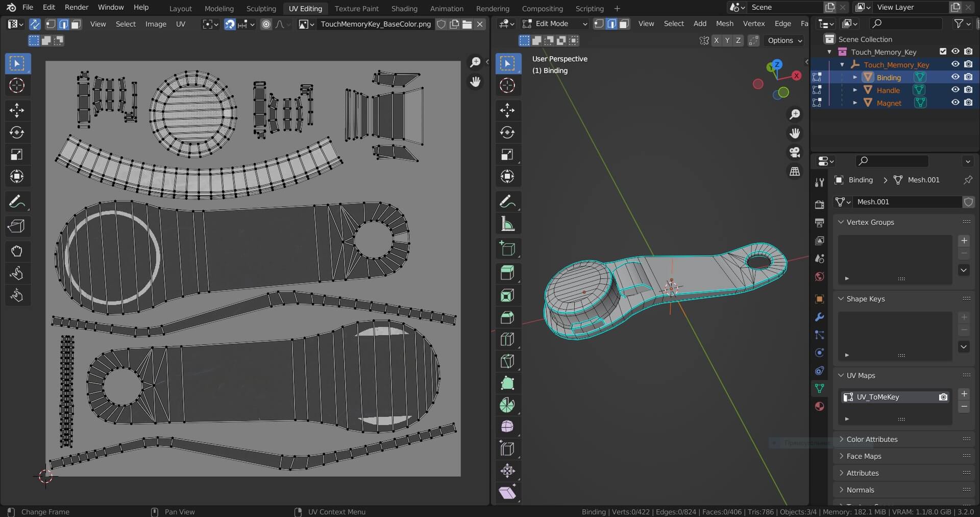Unlink TouchMemoryKey_BaseColor.png image

[x=480, y=24]
